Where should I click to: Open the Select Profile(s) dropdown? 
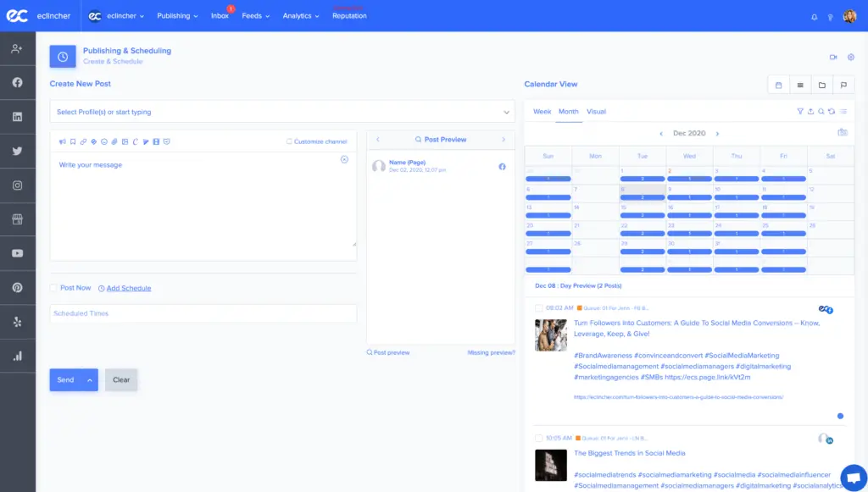click(283, 111)
